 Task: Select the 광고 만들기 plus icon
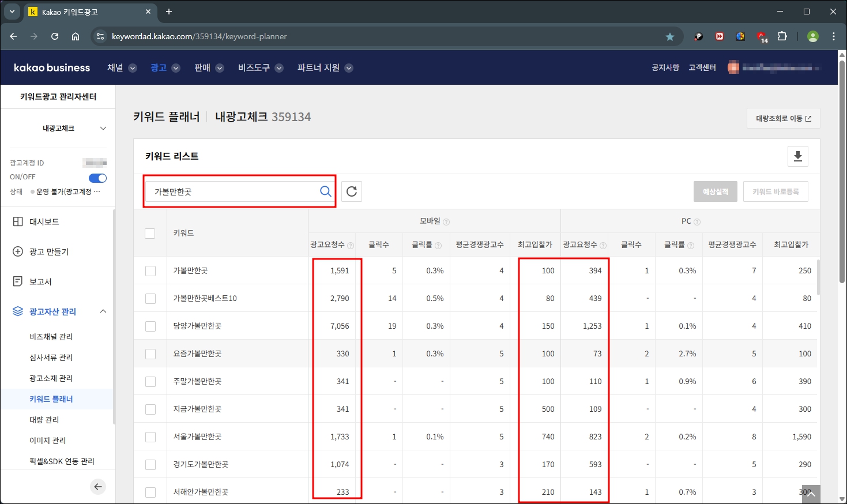point(17,251)
